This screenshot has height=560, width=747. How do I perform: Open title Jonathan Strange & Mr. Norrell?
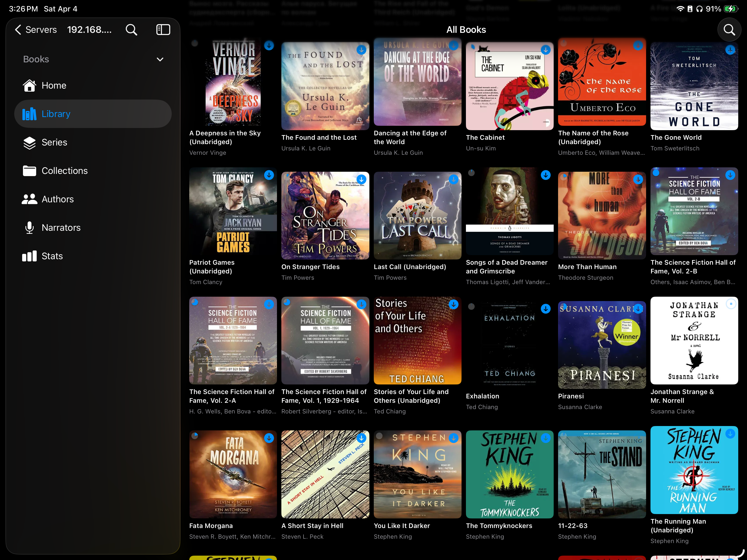pyautogui.click(x=682, y=396)
